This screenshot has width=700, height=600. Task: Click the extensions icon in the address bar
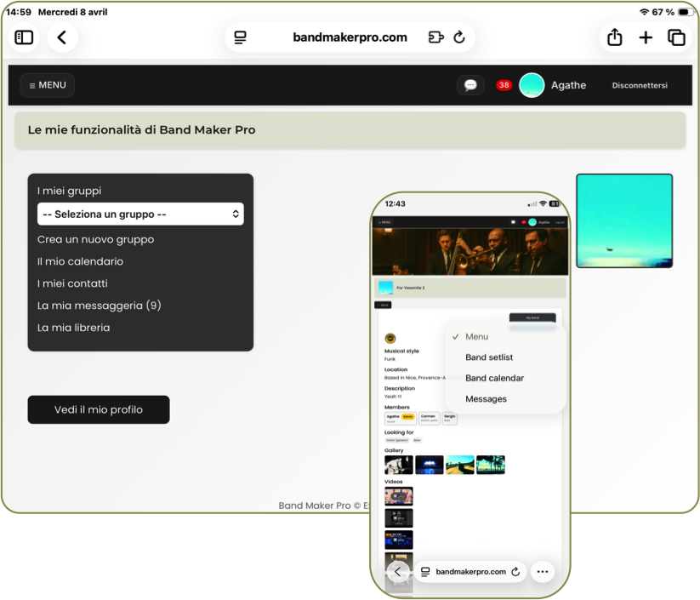coord(435,37)
